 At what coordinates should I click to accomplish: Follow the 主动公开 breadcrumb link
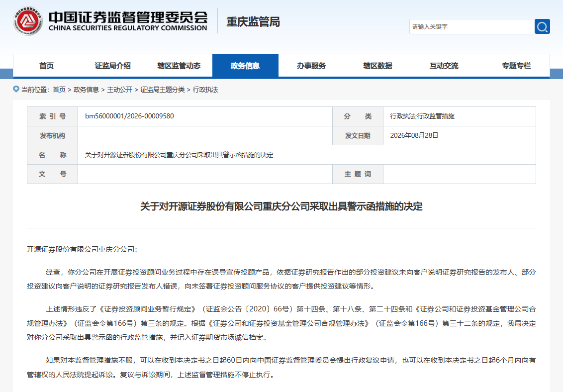coord(119,90)
